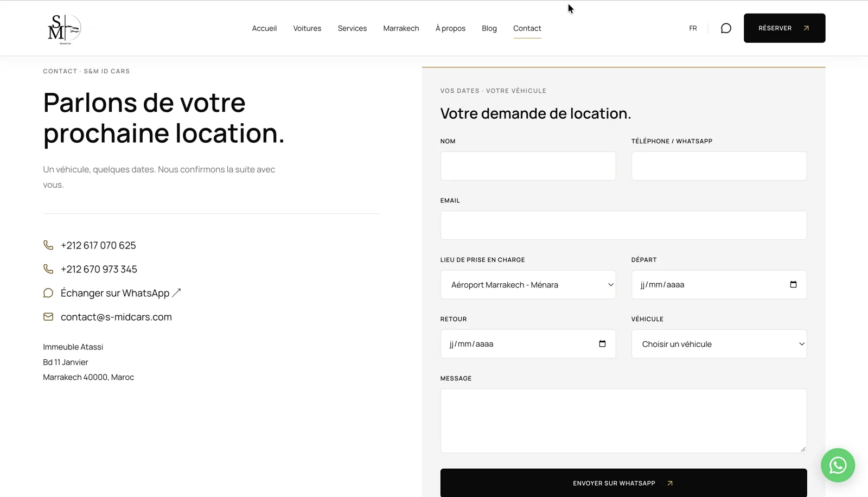Click into the Message text area
Viewport: 868px width, 497px height.
click(x=623, y=421)
